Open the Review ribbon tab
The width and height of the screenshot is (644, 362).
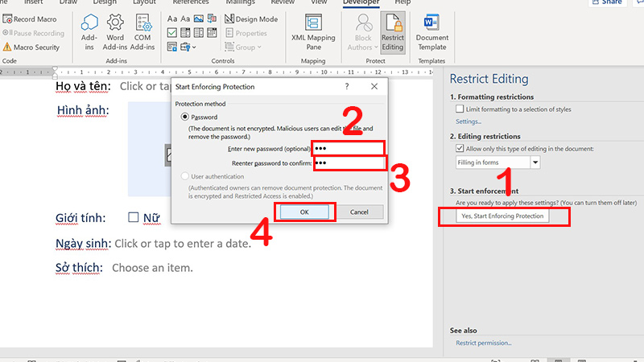(283, 2)
